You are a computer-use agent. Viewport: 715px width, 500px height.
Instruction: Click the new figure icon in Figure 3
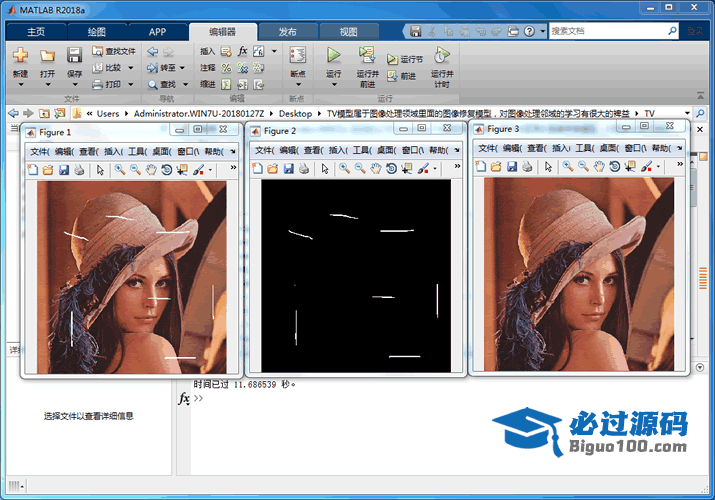[x=481, y=167]
